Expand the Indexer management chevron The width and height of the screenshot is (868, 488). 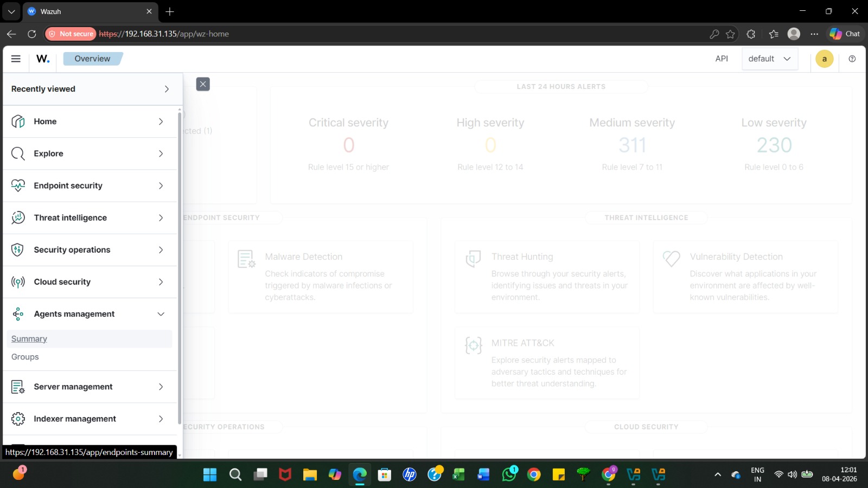[x=161, y=419]
